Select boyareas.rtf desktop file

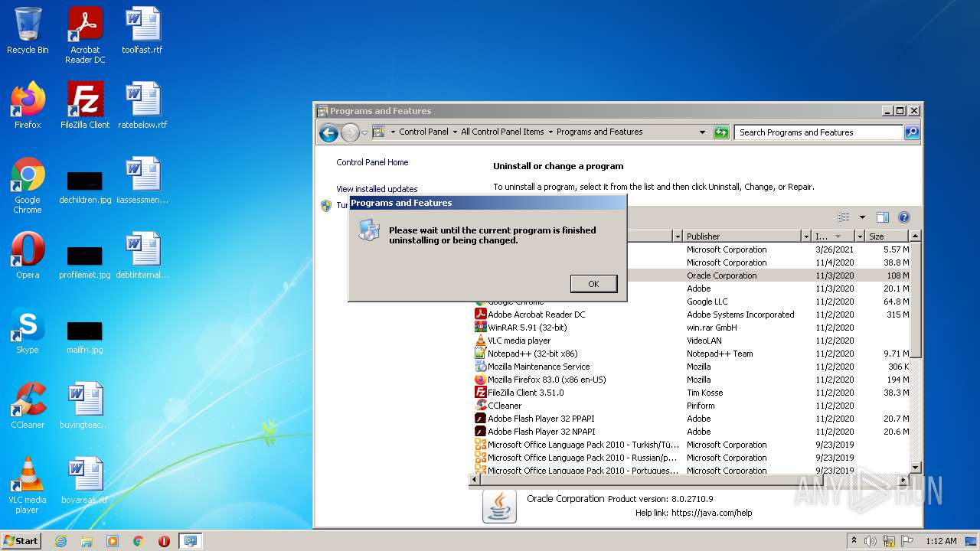[85, 481]
